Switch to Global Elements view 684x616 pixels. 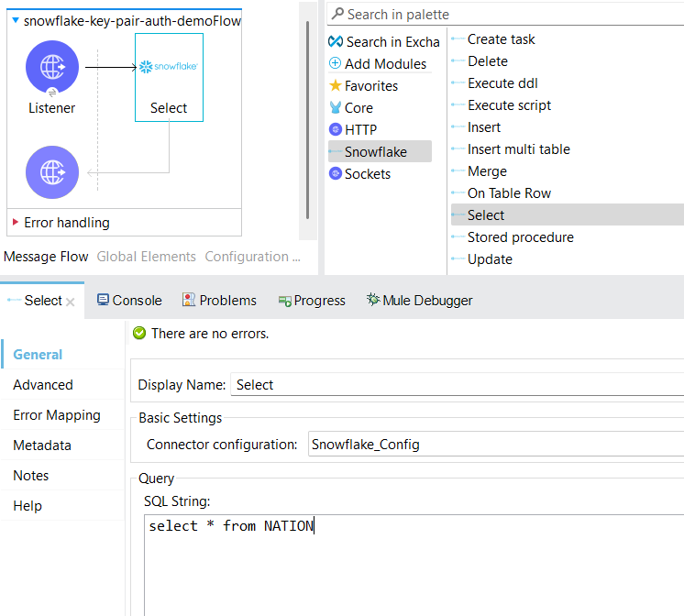pos(146,257)
